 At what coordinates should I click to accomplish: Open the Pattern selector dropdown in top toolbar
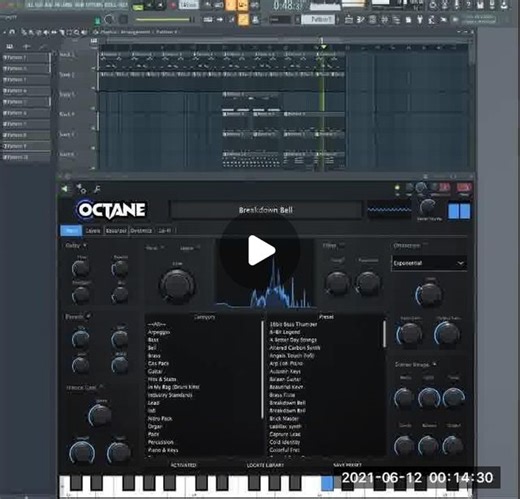[319, 20]
